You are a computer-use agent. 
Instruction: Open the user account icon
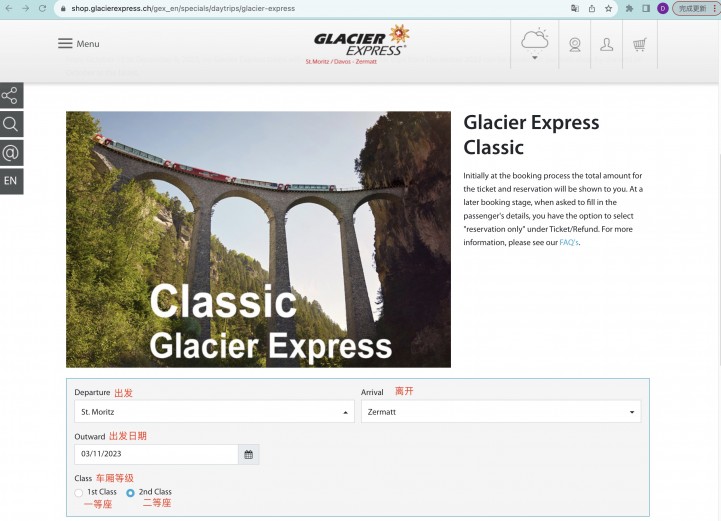[607, 45]
